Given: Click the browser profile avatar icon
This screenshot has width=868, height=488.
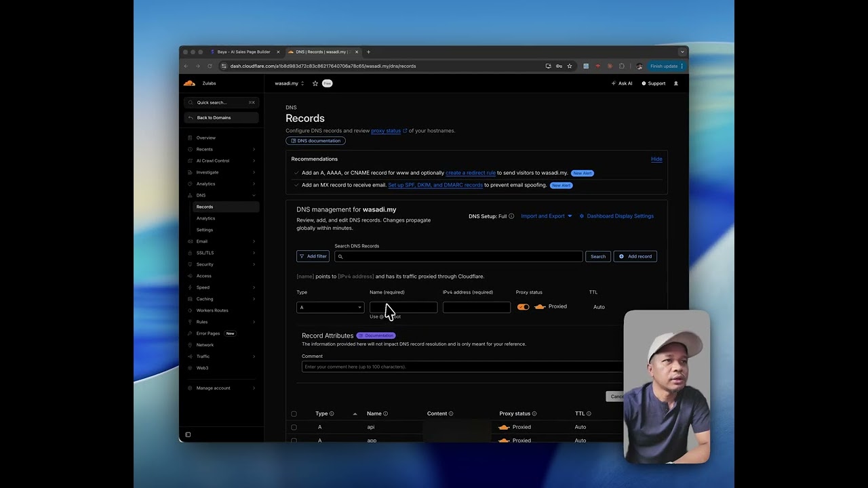Looking at the screenshot, I should tap(639, 66).
